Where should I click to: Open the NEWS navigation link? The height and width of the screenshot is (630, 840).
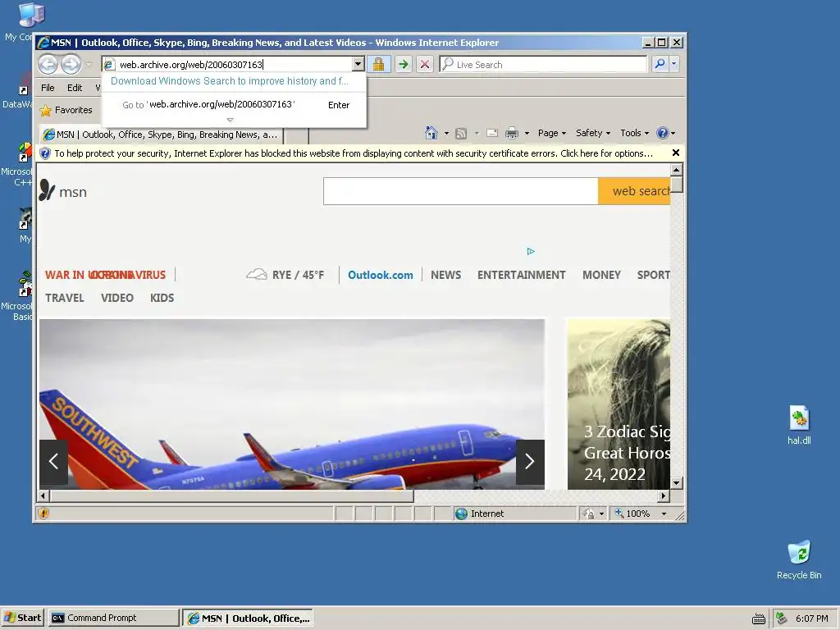coord(445,275)
